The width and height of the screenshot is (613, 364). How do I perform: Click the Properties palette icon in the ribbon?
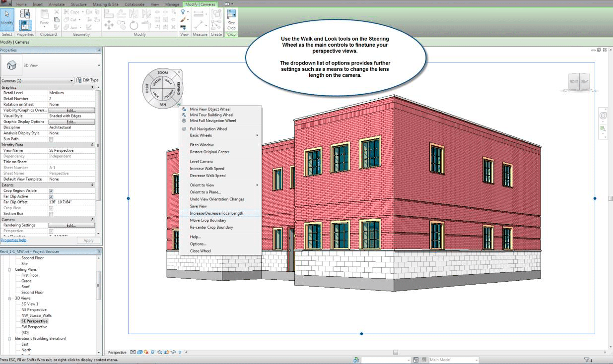point(25,20)
